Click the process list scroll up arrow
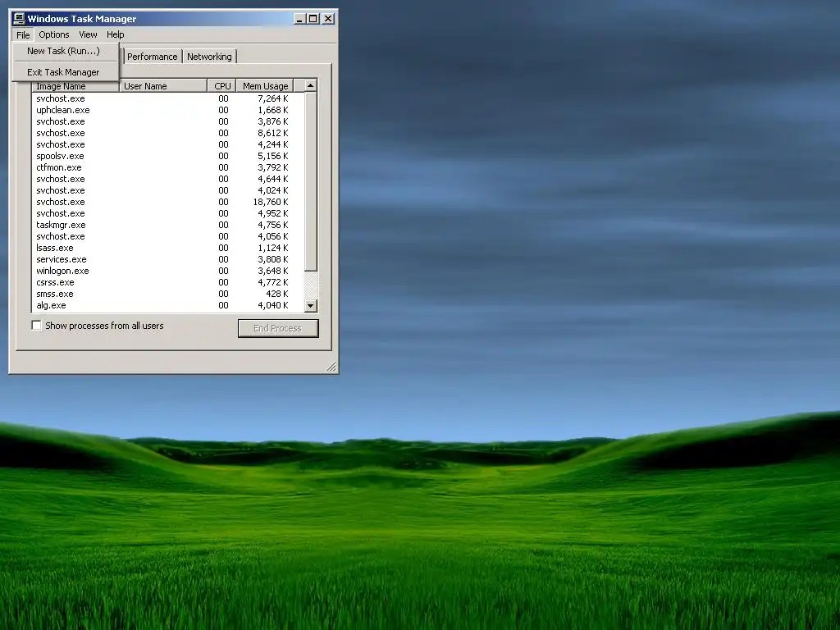The height and width of the screenshot is (630, 840). [x=311, y=85]
